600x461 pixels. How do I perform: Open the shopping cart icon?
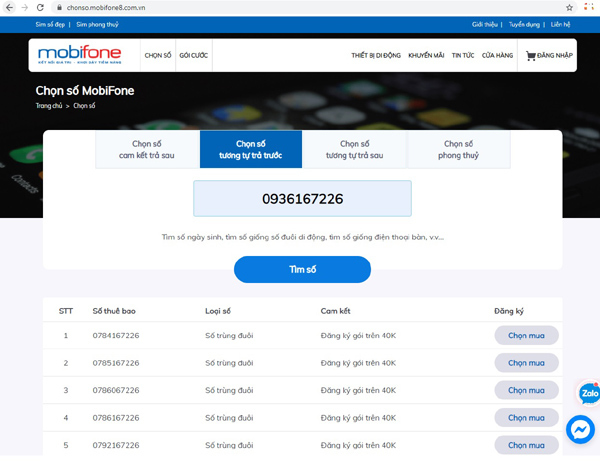[530, 56]
